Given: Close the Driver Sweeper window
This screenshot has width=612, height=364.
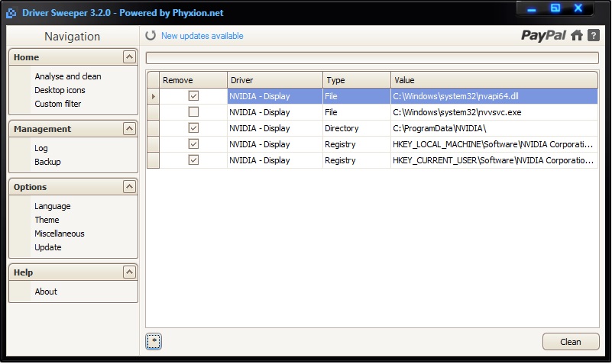Looking at the screenshot, I should tap(578, 8).
